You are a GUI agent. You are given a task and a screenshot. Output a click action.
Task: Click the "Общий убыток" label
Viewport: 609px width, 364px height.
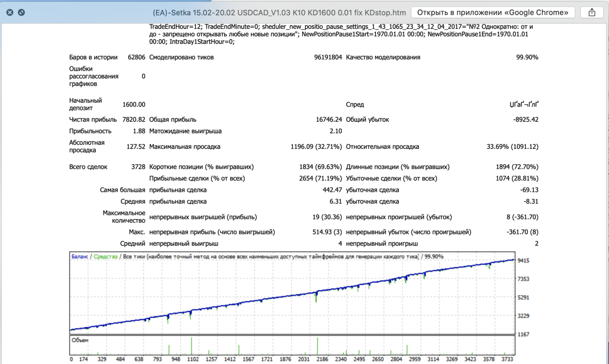coord(367,119)
